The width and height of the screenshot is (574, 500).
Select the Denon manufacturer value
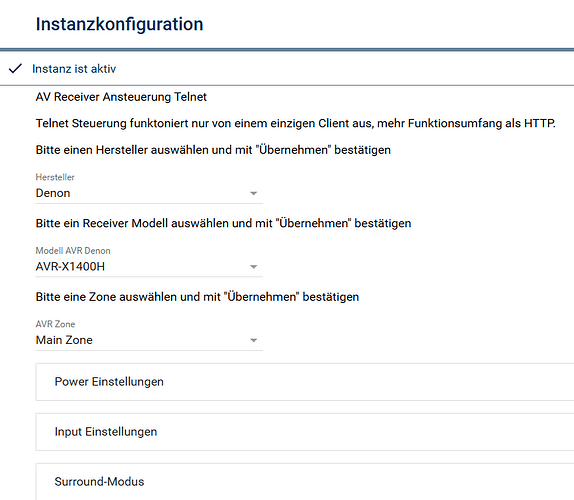(x=53, y=193)
